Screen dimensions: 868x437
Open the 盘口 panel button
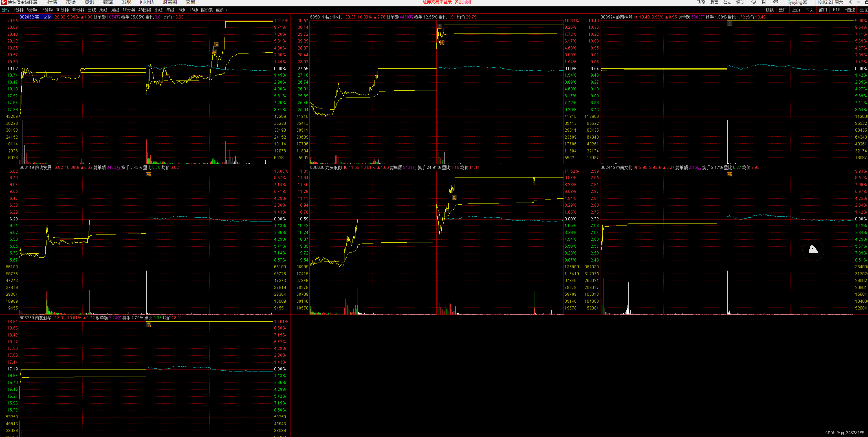click(x=783, y=10)
